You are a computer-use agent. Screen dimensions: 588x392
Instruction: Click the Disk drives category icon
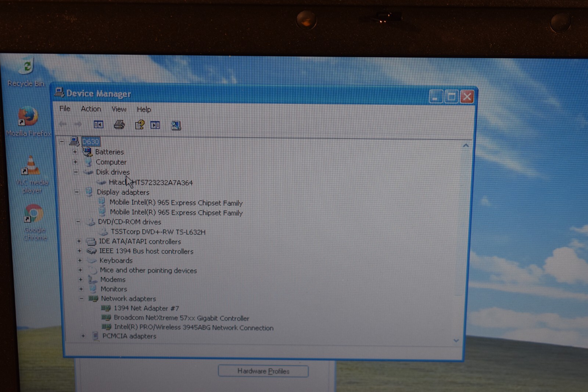[x=89, y=172]
